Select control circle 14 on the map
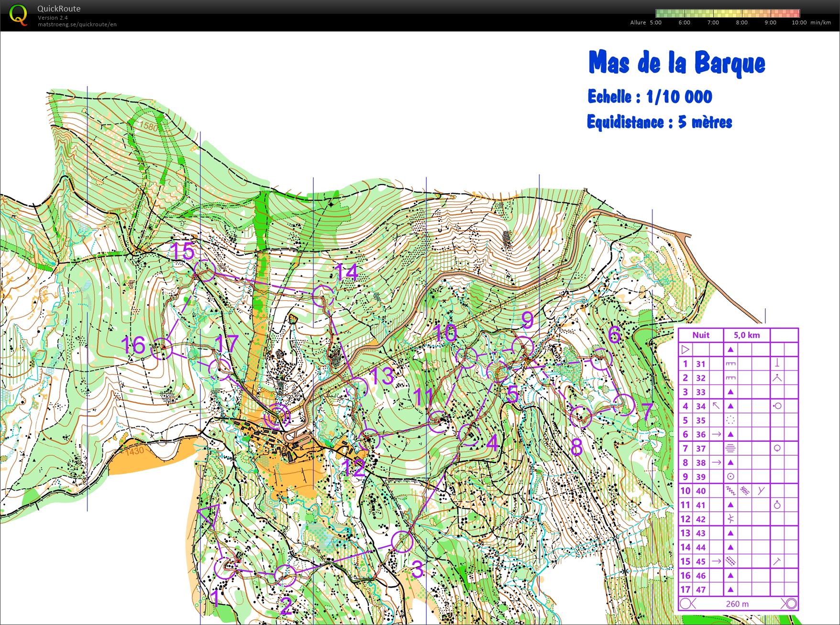The width and height of the screenshot is (840, 625). coord(323,296)
